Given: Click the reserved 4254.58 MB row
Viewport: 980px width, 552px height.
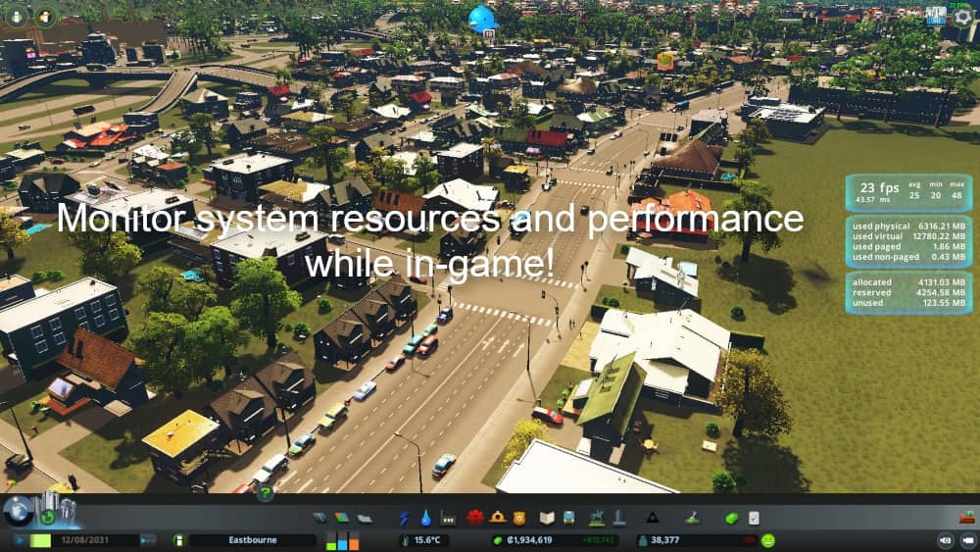Looking at the screenshot, I should 908,292.
